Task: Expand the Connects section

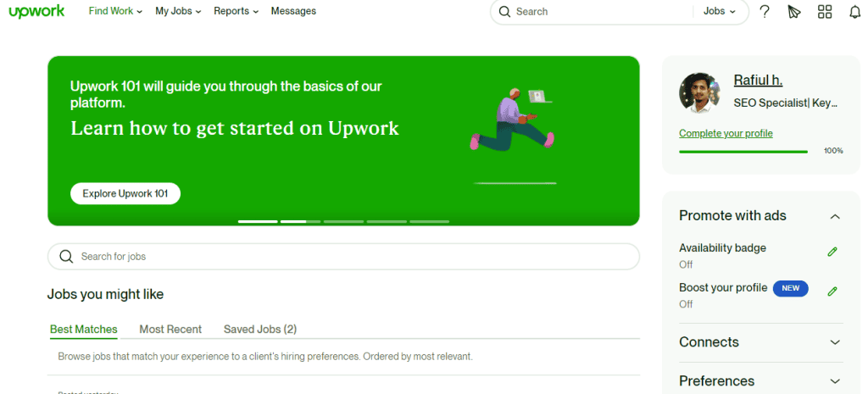Action: (835, 342)
